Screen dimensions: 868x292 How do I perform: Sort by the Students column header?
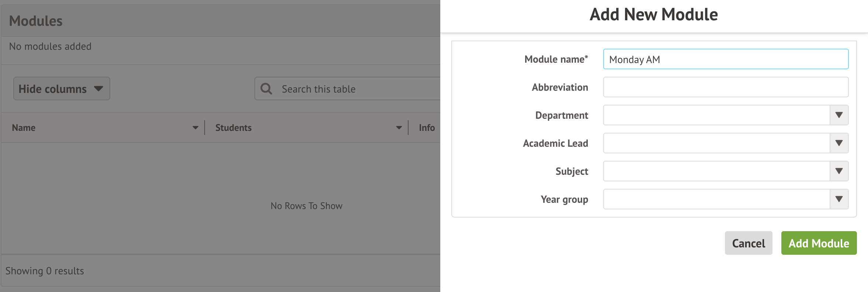pyautogui.click(x=233, y=128)
